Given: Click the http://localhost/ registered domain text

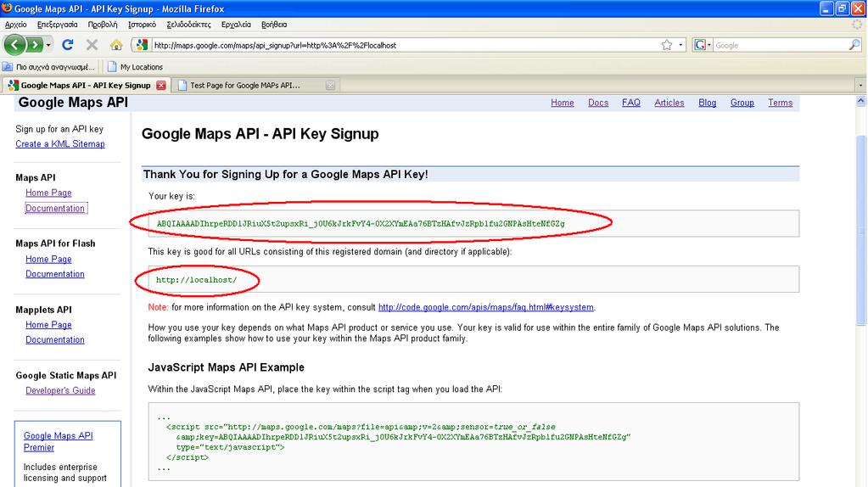Looking at the screenshot, I should click(196, 280).
